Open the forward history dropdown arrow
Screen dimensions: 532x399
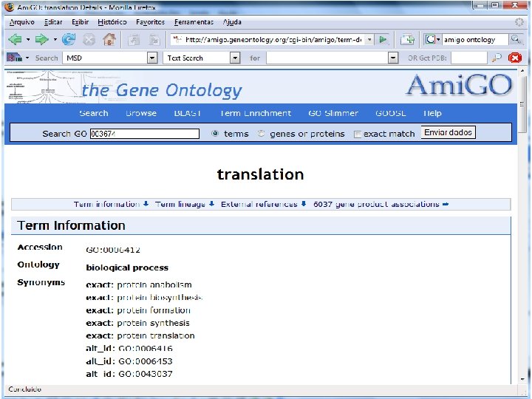tap(55, 40)
